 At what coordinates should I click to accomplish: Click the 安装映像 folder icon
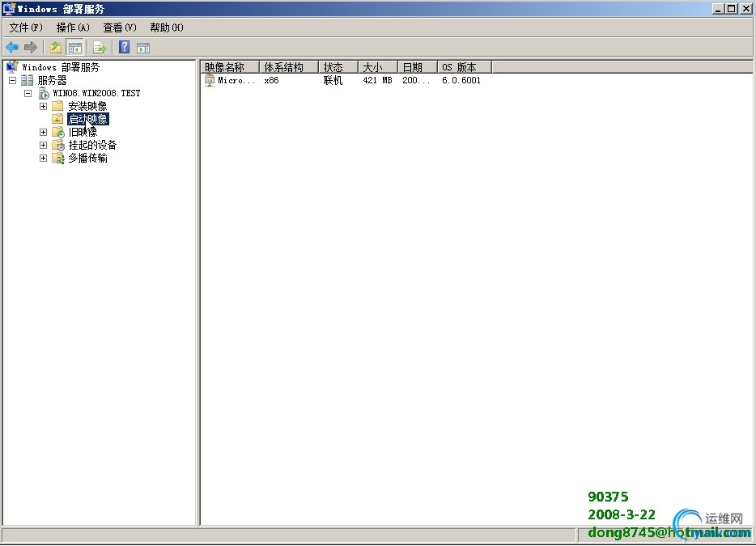(57, 105)
